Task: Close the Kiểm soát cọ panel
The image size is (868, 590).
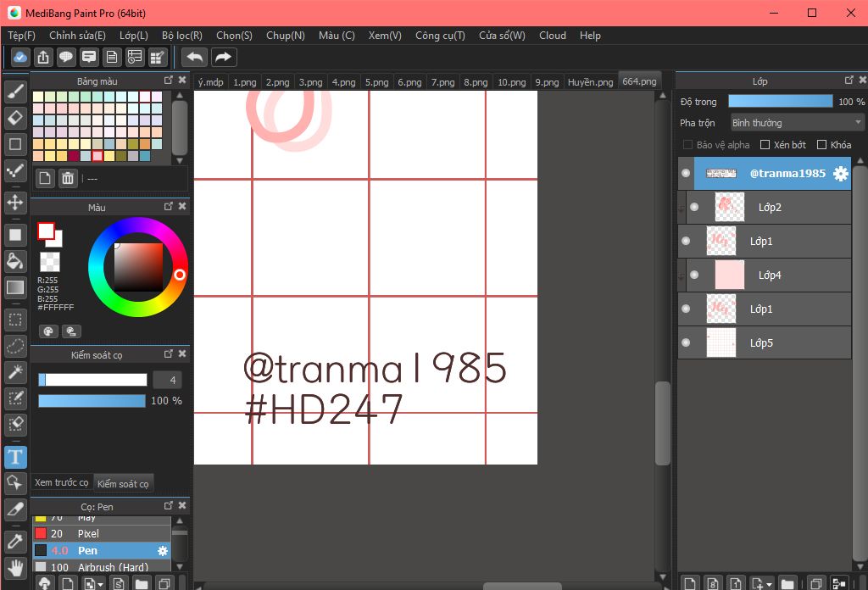Action: coord(182,353)
